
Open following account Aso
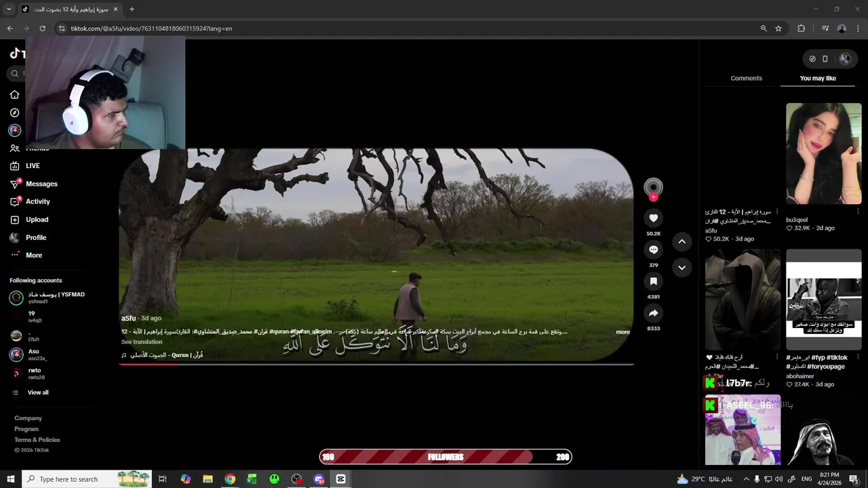pyautogui.click(x=28, y=354)
